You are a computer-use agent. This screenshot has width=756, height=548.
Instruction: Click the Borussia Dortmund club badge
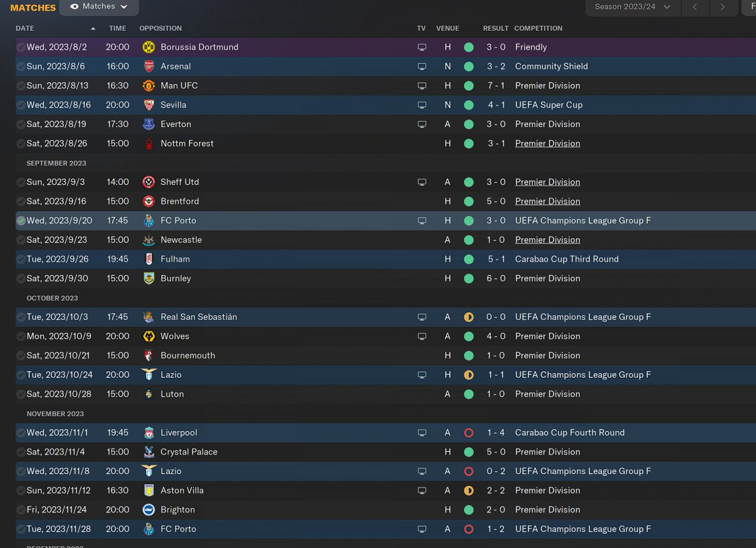pos(149,47)
